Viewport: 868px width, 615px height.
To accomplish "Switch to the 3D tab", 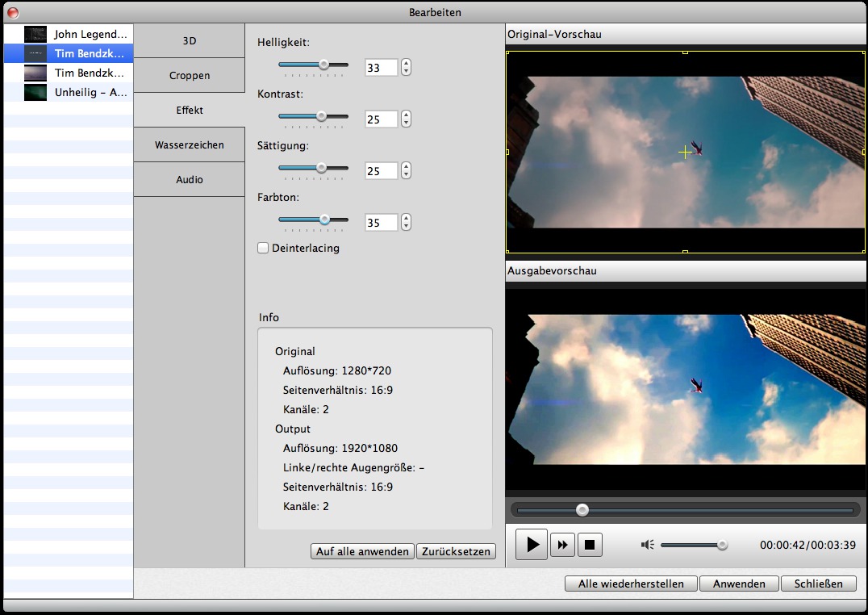I will coord(190,40).
